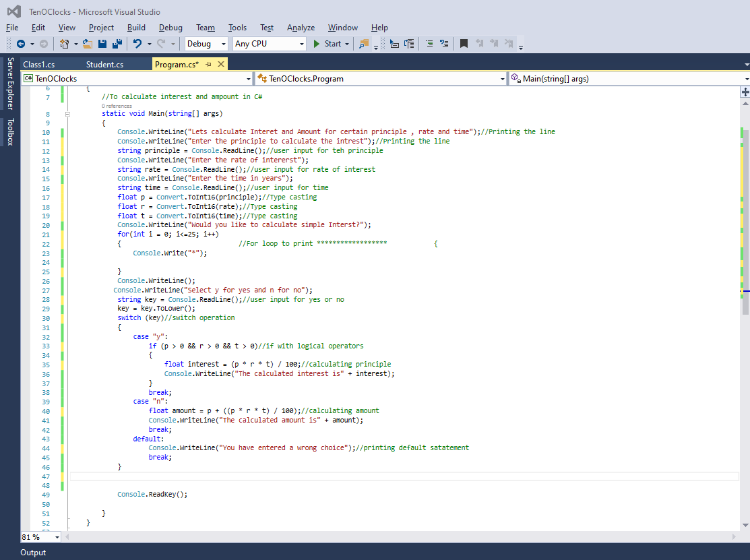The height and width of the screenshot is (560, 750).
Task: Select the Toggle Bookmark icon
Action: 463,43
